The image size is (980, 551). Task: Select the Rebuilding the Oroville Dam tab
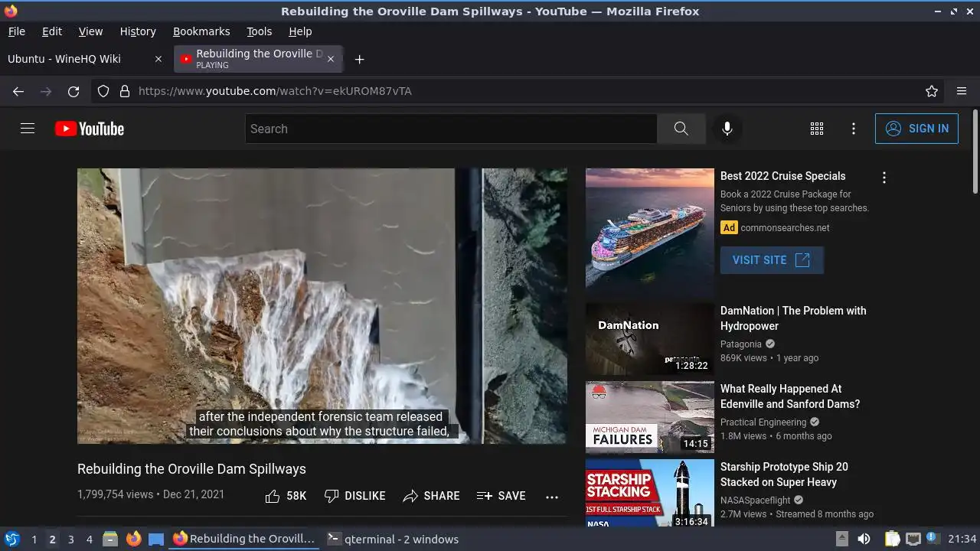pos(258,59)
